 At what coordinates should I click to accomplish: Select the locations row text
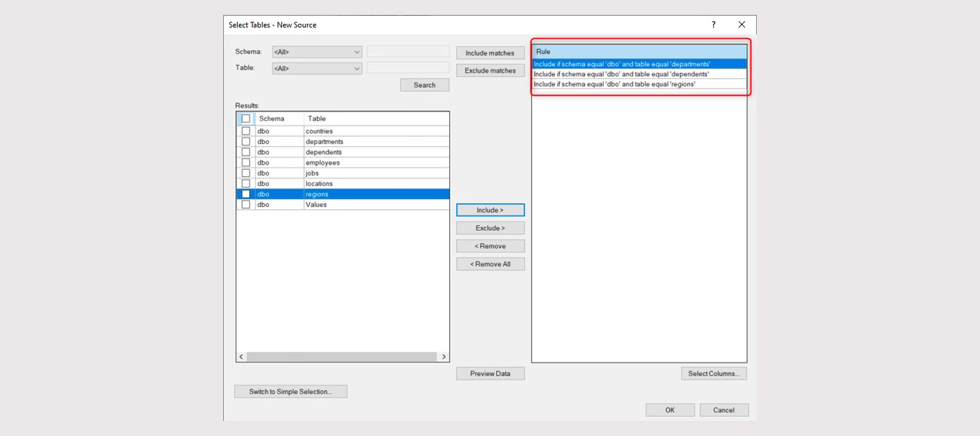[x=319, y=183]
